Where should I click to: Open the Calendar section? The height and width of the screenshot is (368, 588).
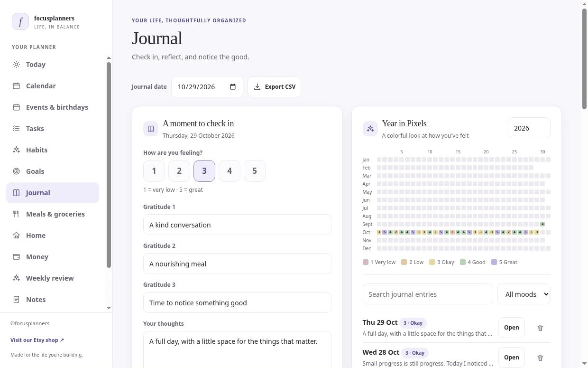53,86
